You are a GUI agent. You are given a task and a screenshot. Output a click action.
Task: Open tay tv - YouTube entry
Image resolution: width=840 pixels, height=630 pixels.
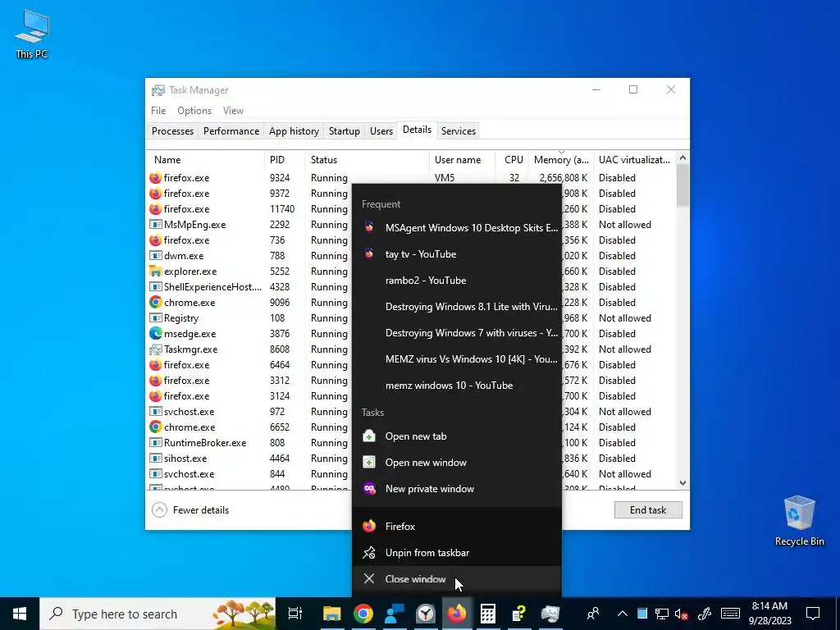click(x=456, y=254)
